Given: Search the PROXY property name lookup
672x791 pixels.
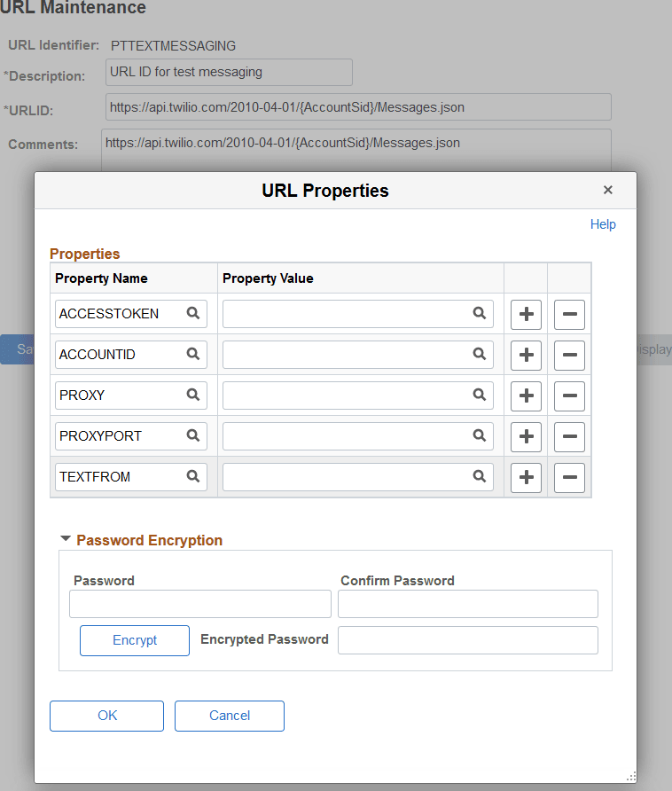Looking at the screenshot, I should [193, 395].
